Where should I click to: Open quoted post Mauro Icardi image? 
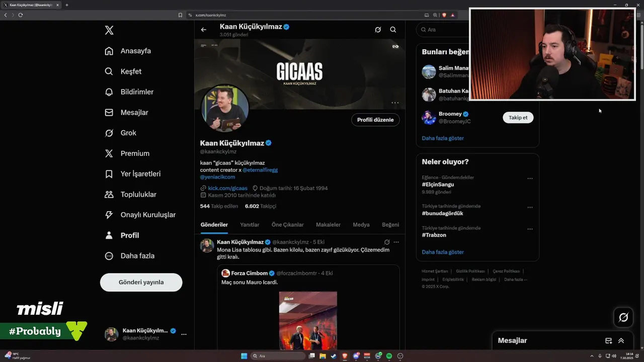click(x=308, y=320)
